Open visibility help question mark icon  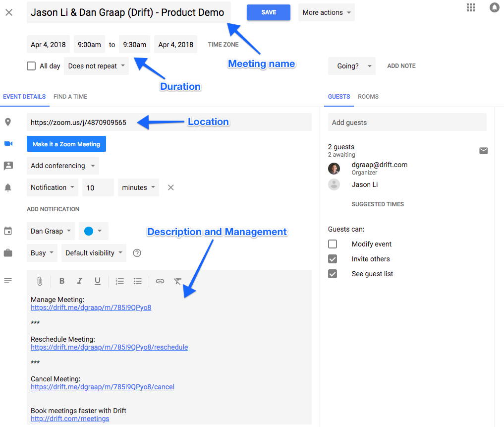coord(137,253)
